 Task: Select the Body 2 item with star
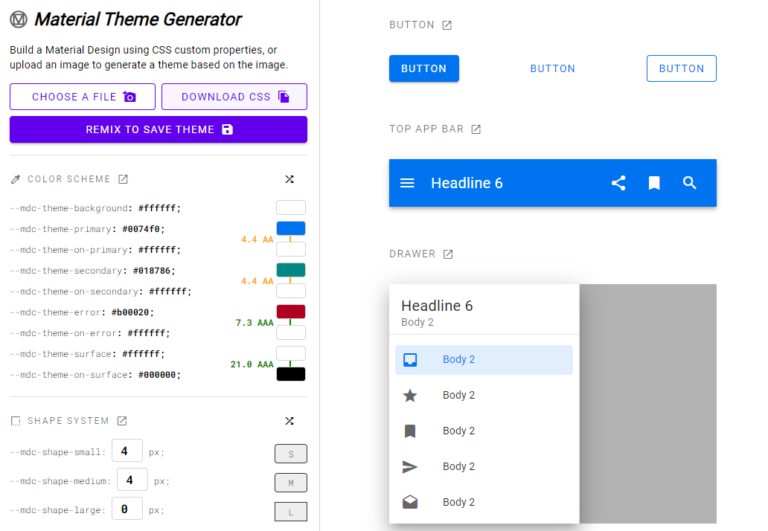pyautogui.click(x=484, y=395)
